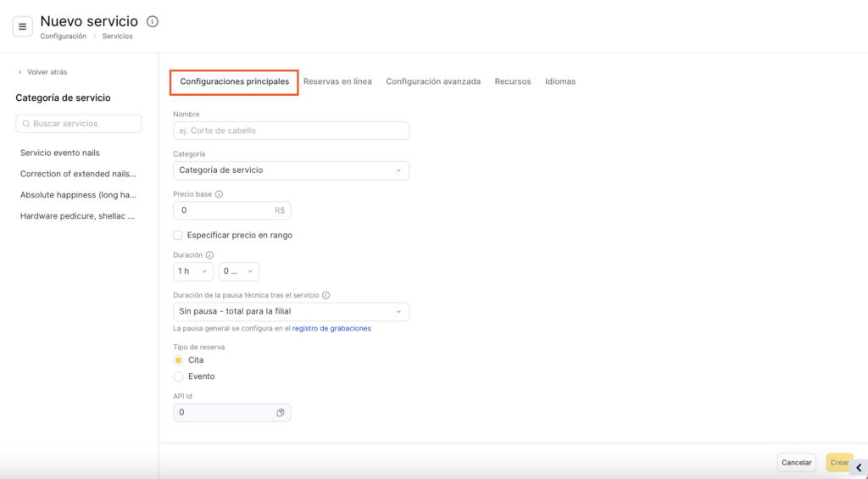Select Servicio evento nails from list
Screen dimensions: 868x479
point(60,153)
